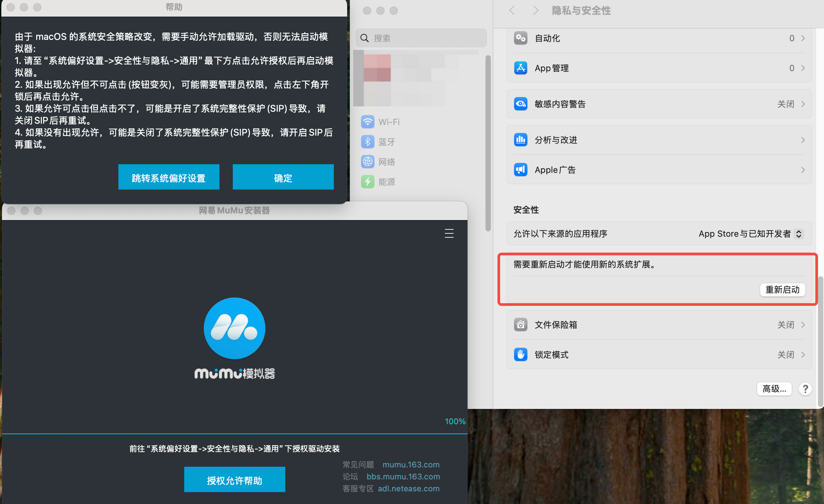The image size is (824, 504).
Task: Click the 前往系统偏好设置 driver authorization text
Action: (x=234, y=448)
